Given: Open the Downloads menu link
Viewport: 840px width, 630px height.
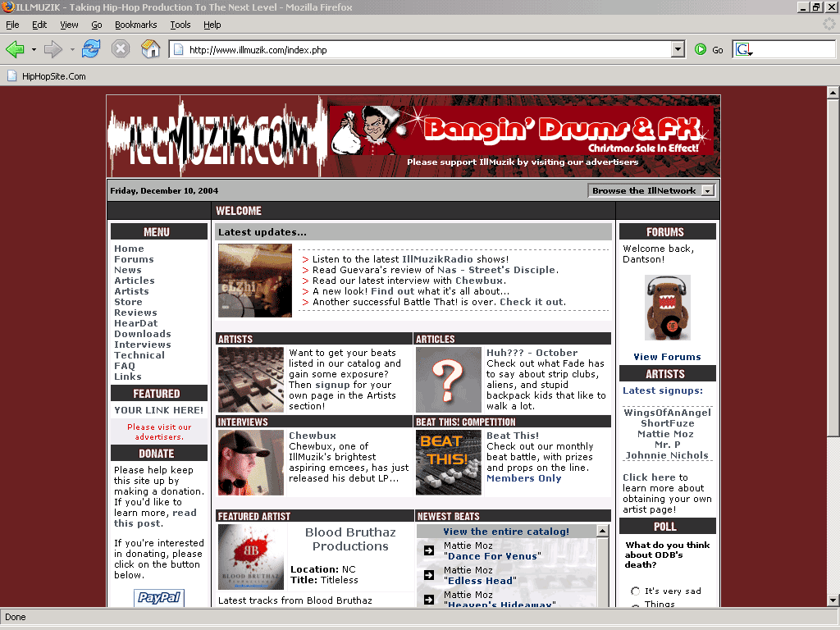Looking at the screenshot, I should [x=143, y=334].
